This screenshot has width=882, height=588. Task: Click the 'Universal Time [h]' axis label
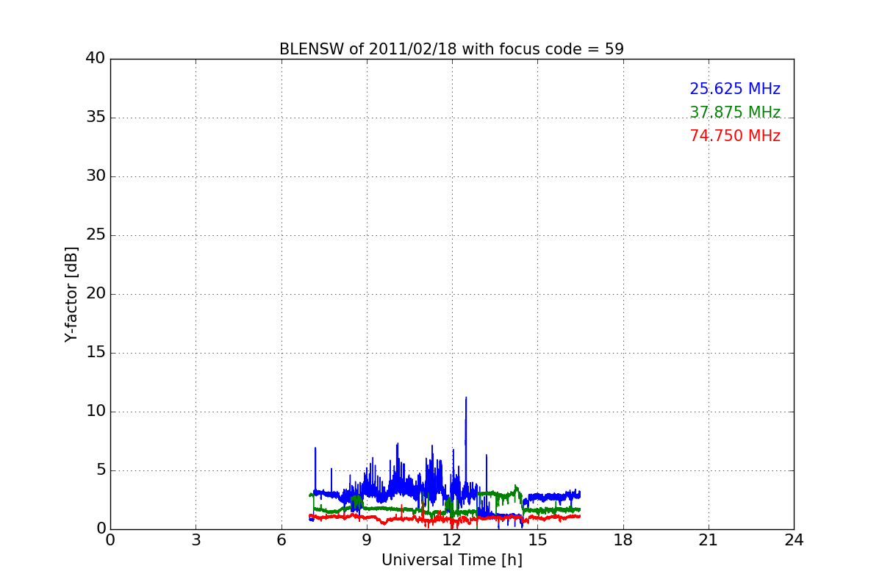pyautogui.click(x=451, y=560)
